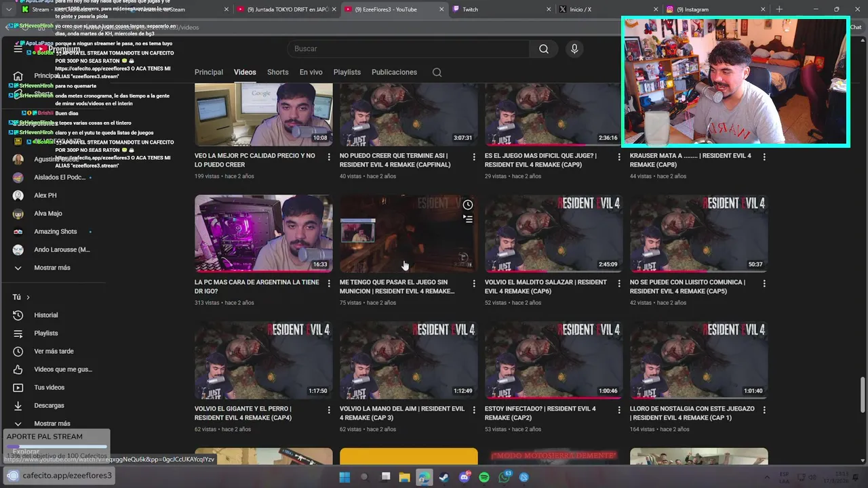Open the Playlists channel tab
868x488 pixels.
click(347, 73)
